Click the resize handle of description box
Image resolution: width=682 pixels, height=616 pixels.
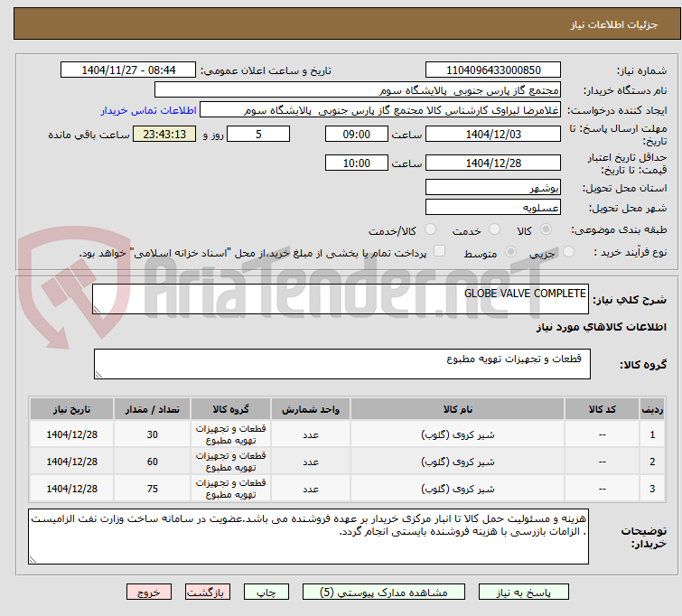click(x=97, y=309)
